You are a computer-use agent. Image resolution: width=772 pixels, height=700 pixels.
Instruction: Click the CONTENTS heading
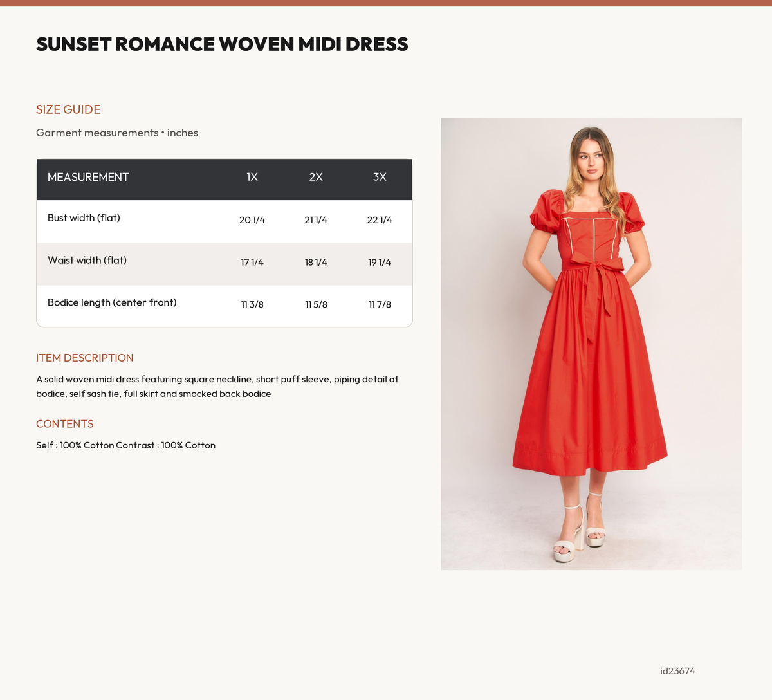click(65, 424)
